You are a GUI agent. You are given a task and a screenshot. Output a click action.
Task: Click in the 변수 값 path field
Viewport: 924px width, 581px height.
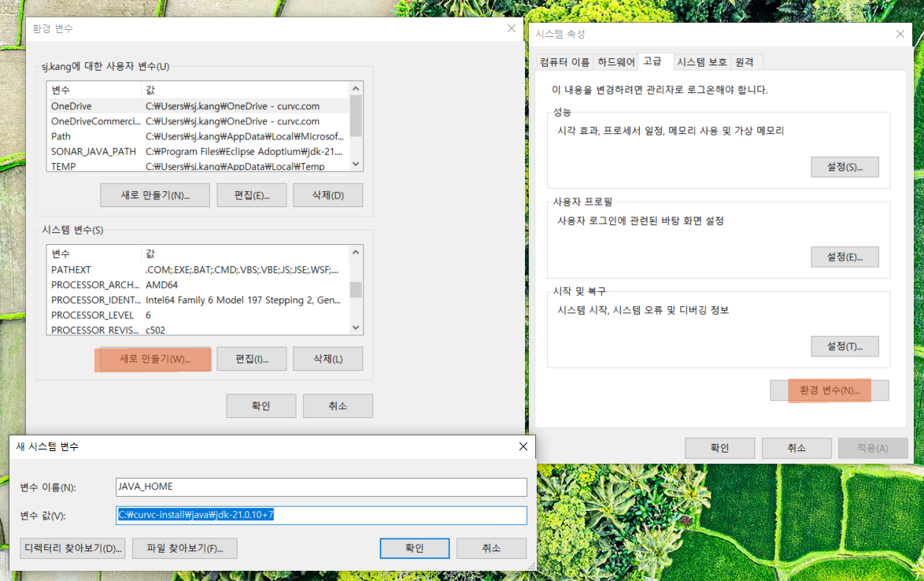320,516
